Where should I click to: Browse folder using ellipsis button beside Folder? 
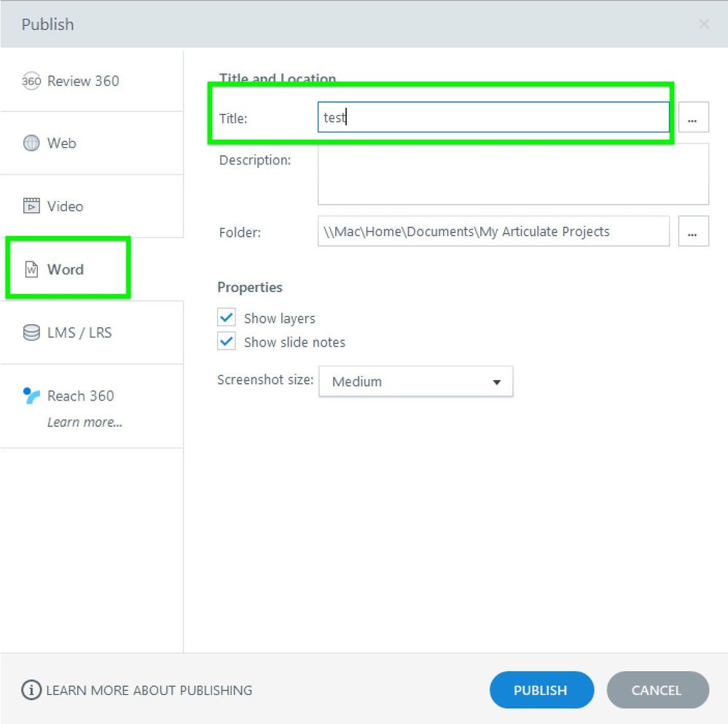click(x=693, y=232)
